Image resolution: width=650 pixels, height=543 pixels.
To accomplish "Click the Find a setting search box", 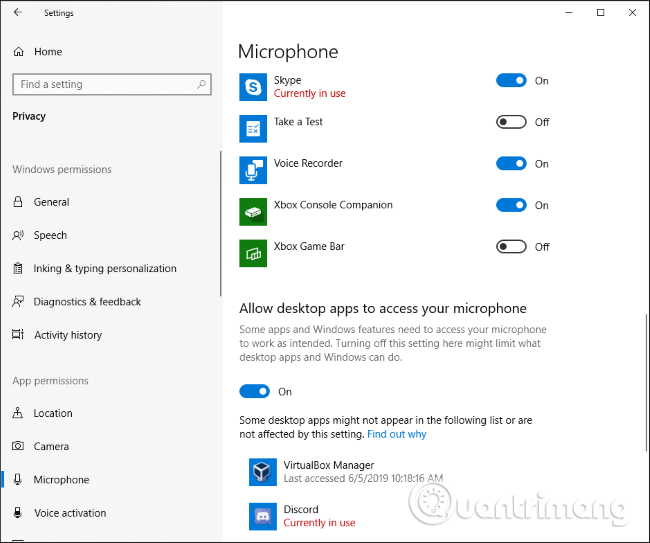I will pyautogui.click(x=112, y=84).
